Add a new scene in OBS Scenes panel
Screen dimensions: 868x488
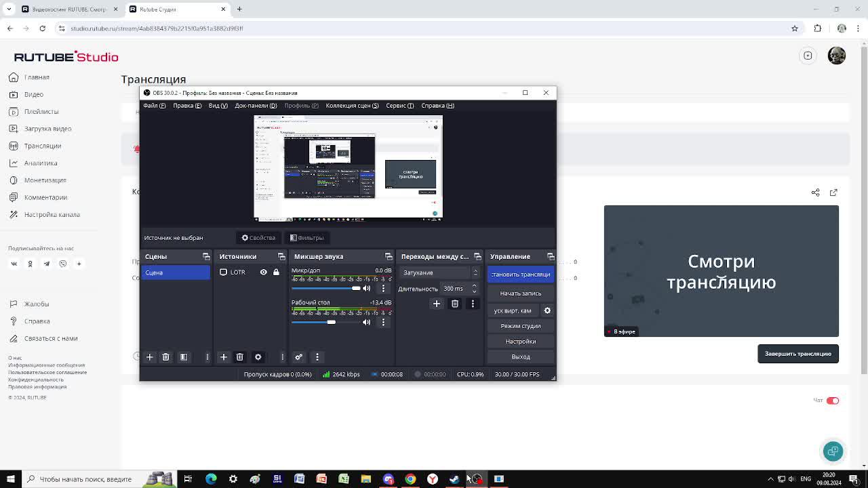[x=150, y=357]
